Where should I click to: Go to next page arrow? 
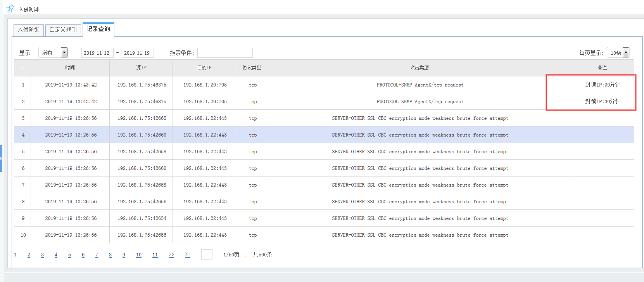pos(171,255)
